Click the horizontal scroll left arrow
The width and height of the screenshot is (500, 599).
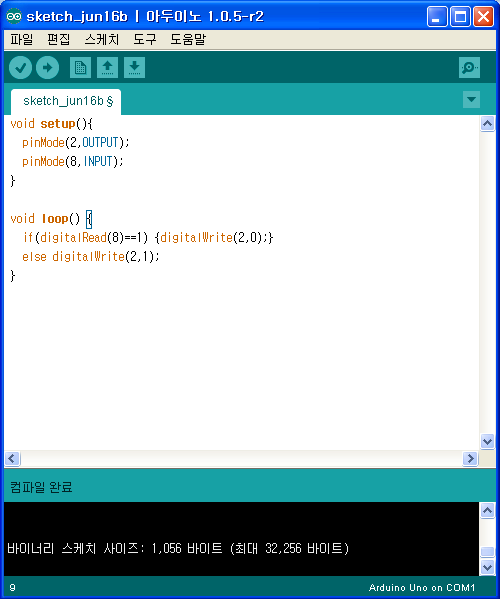click(x=12, y=458)
